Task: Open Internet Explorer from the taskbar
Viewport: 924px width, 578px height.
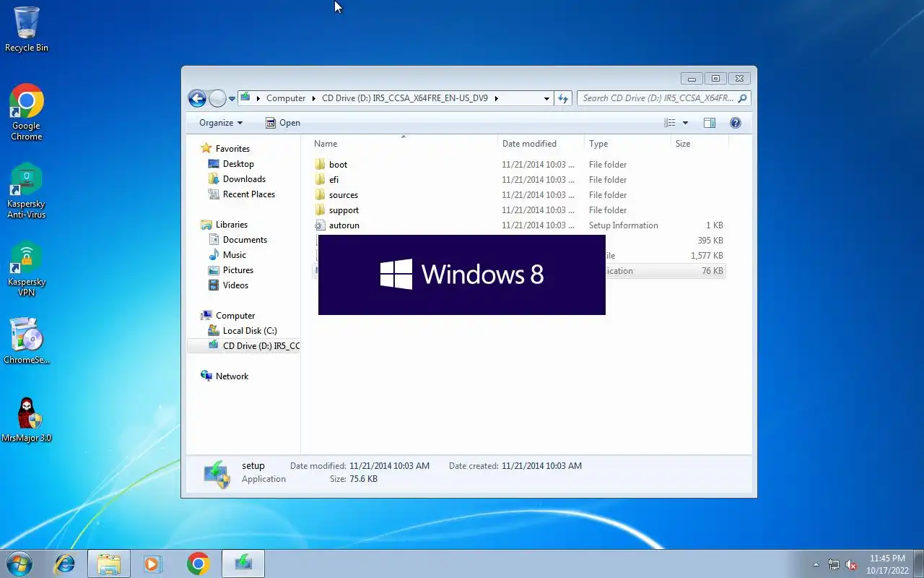Action: click(65, 564)
